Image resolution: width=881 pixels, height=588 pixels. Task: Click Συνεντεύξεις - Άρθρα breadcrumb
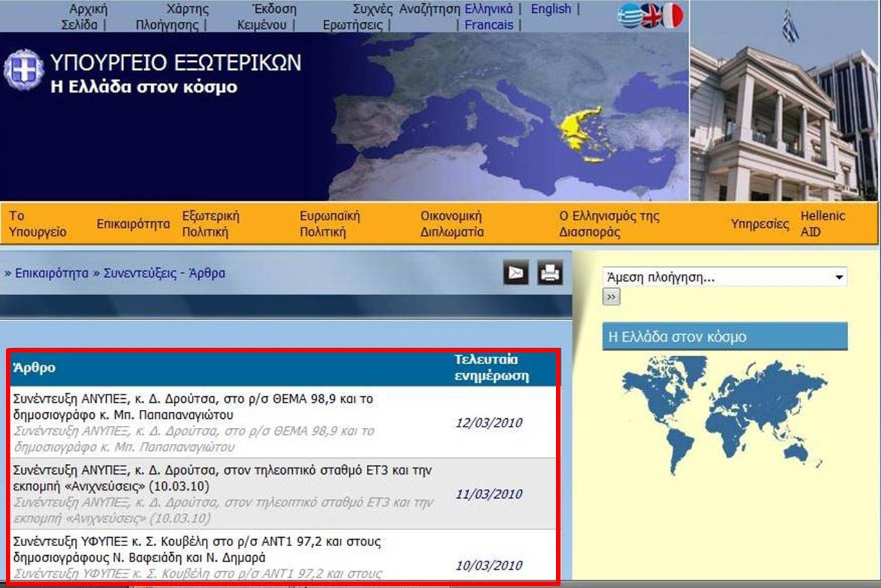point(165,273)
